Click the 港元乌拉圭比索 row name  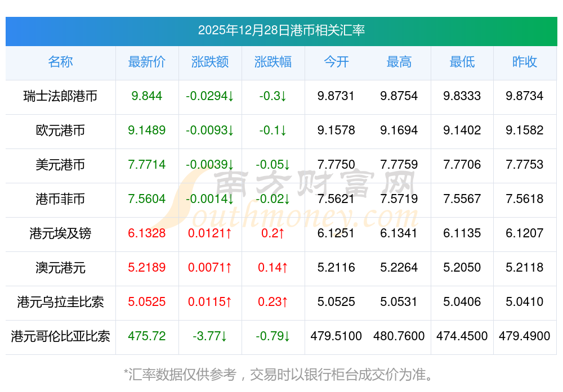point(60,302)
